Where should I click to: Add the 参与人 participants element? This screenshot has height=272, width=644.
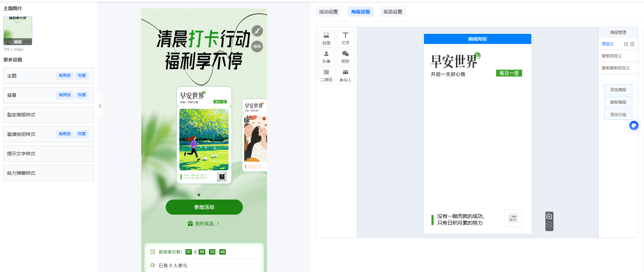pos(345,75)
